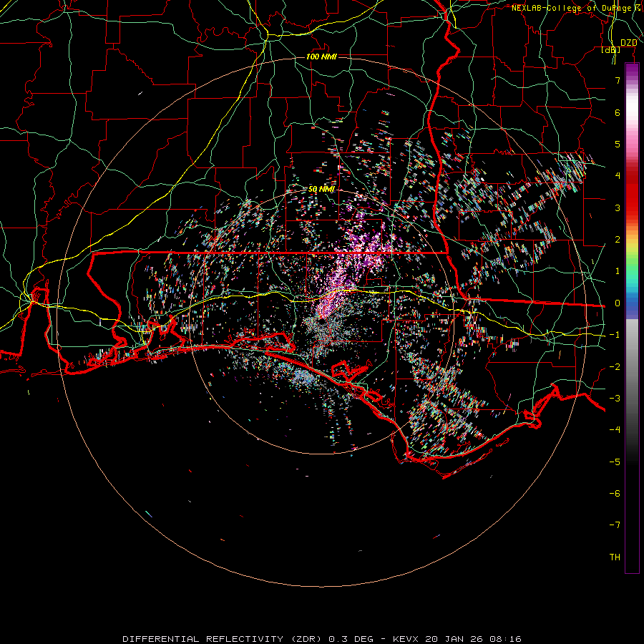Click the 5 dB scale label
Screen dimensions: 644x644
[618, 145]
